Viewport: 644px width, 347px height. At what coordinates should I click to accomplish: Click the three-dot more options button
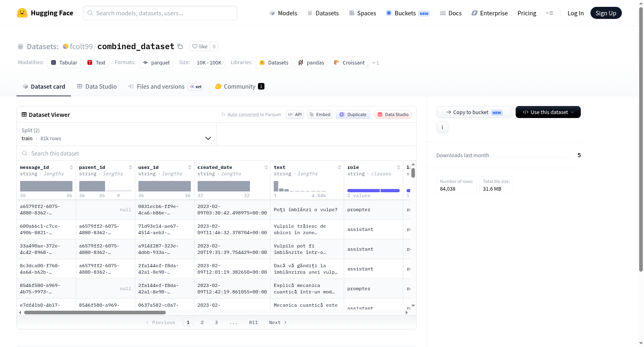click(442, 127)
